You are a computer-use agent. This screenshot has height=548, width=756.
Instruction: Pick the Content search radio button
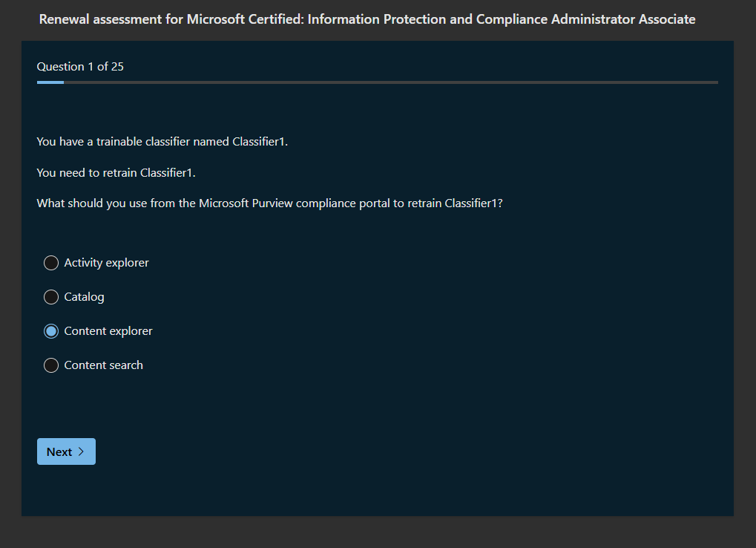[x=51, y=365]
